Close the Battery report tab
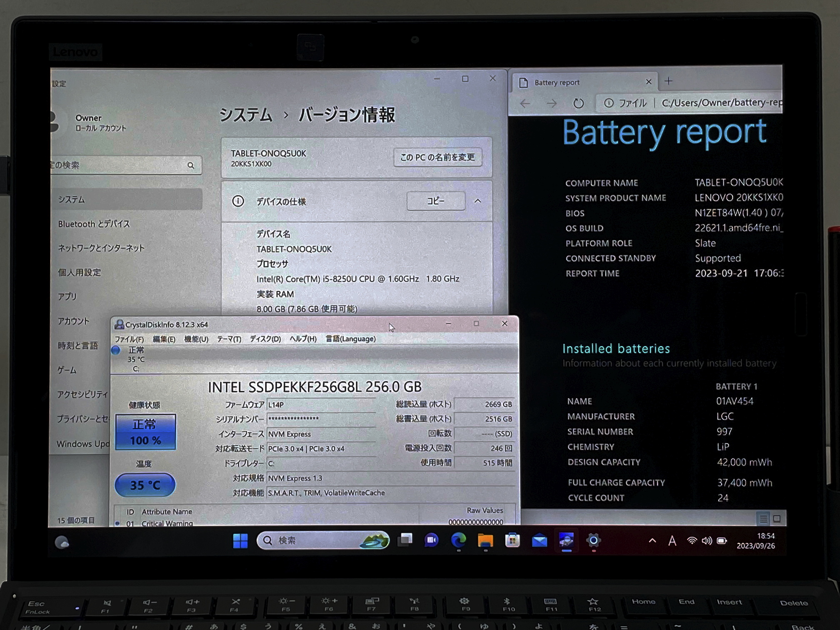This screenshot has width=840, height=630. (x=648, y=82)
